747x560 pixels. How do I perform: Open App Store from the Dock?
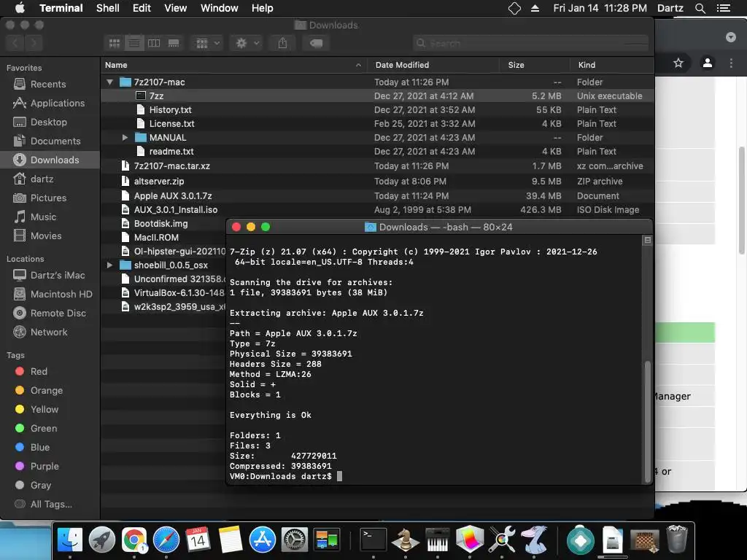pos(263,540)
